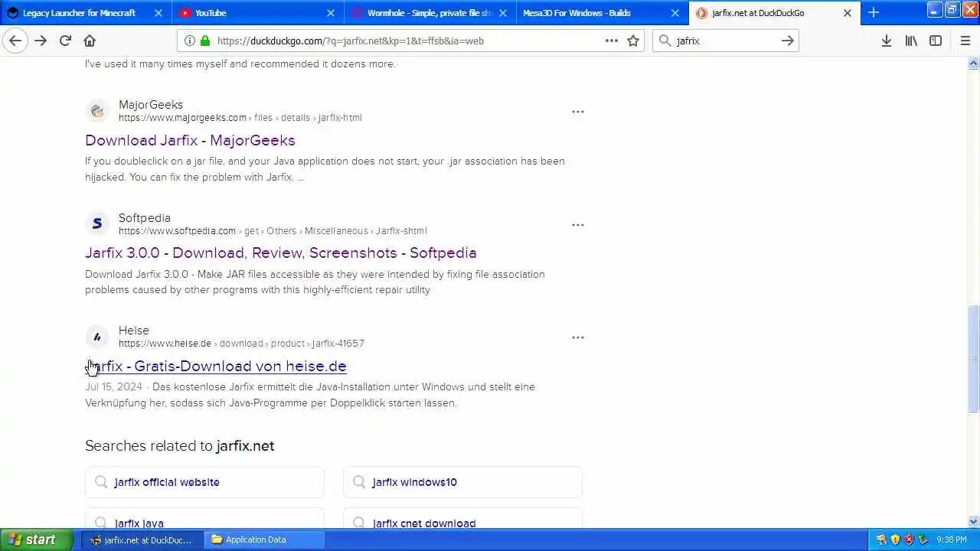This screenshot has width=980, height=551.
Task: Open a new browser tab
Action: tap(874, 12)
